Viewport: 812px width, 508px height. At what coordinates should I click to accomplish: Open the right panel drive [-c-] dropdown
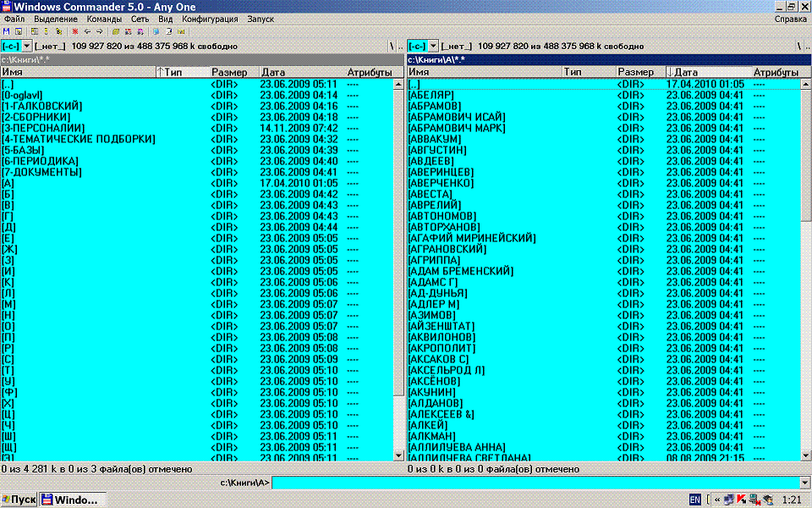tap(433, 46)
